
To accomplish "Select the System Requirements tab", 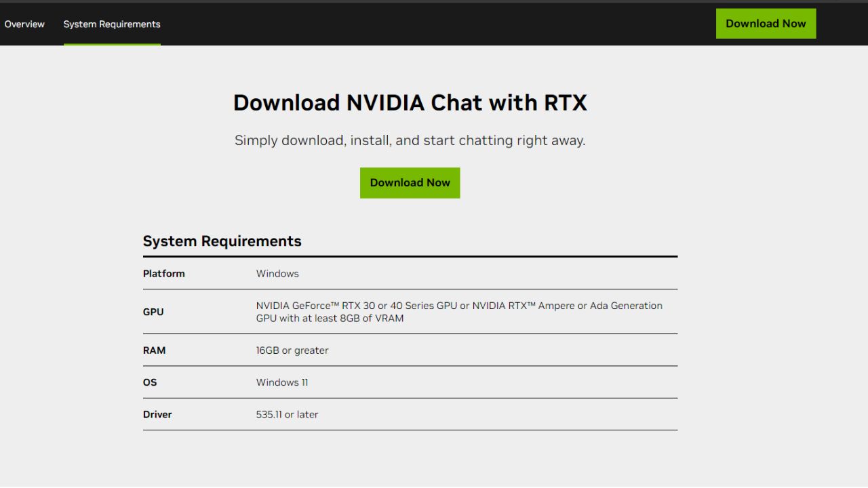I will (x=112, y=24).
